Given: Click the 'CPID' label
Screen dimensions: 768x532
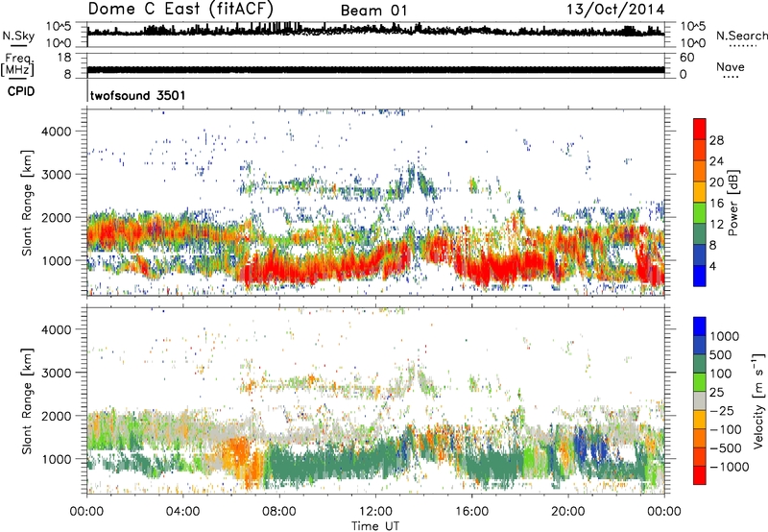Looking at the screenshot, I should pyautogui.click(x=21, y=91).
